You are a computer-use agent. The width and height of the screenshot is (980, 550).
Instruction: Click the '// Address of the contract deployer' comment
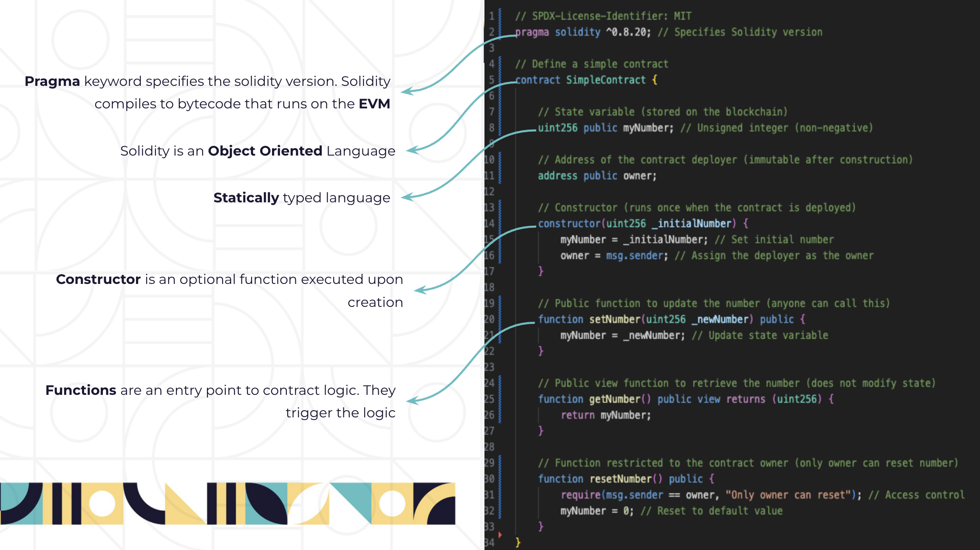(x=725, y=160)
